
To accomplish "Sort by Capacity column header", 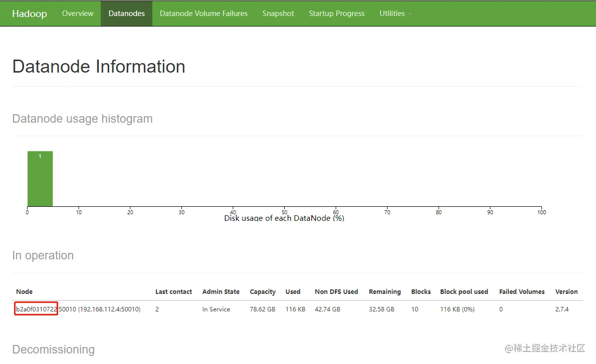I will [x=263, y=291].
